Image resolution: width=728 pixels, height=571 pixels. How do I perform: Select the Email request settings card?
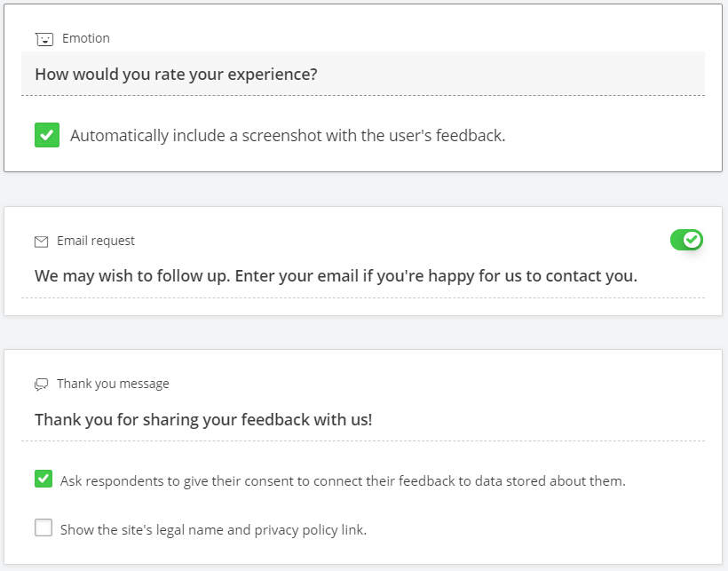363,261
